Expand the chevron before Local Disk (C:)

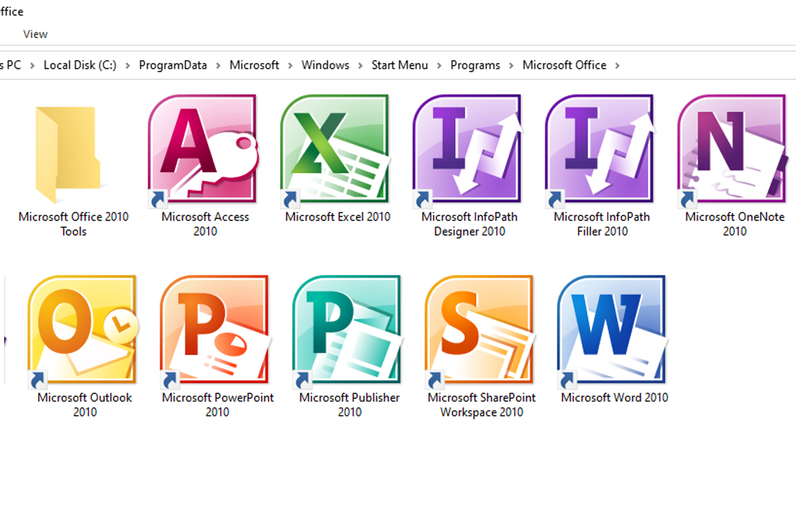pyautogui.click(x=32, y=66)
